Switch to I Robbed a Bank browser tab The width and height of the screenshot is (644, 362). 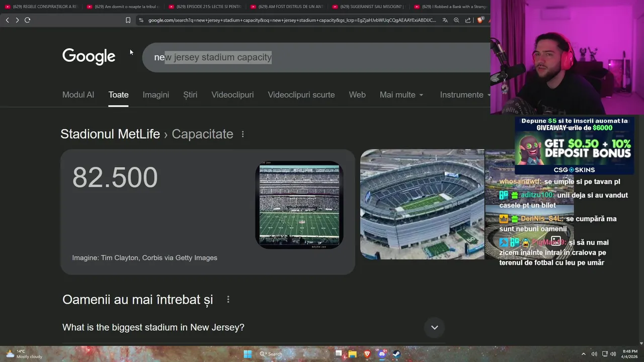[x=450, y=7]
